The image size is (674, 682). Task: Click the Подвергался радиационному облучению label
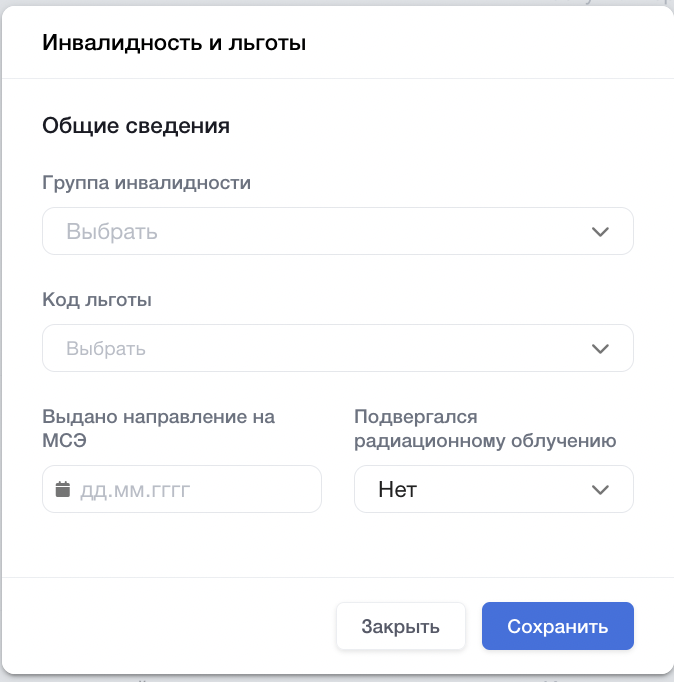point(484,428)
